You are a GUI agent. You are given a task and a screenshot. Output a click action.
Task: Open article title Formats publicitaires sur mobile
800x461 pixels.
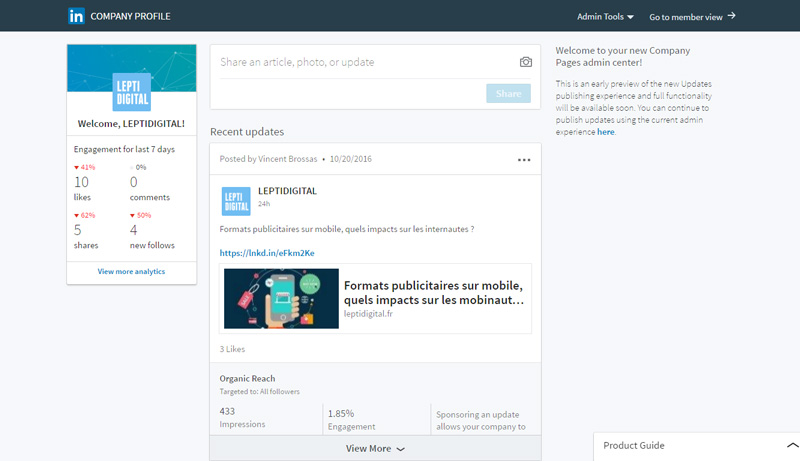[434, 293]
